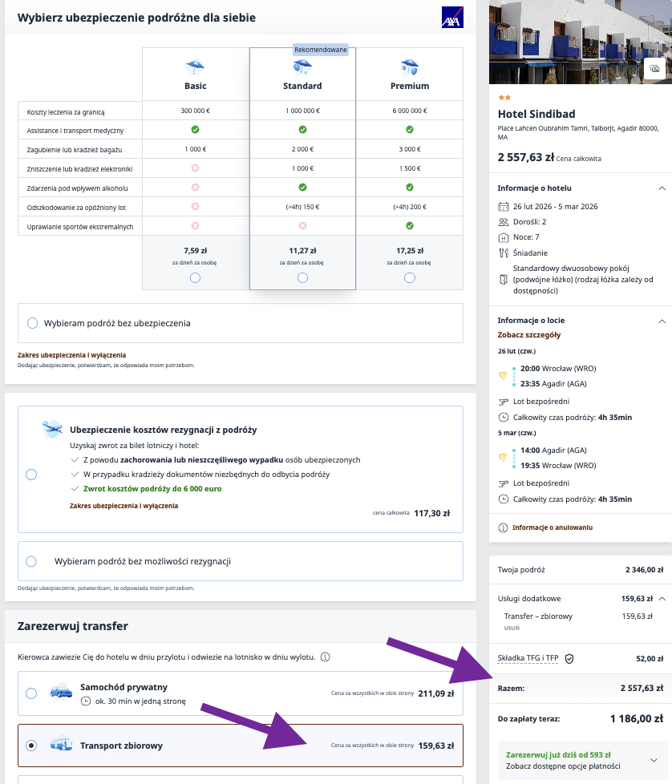Choose Premium insurance radio button
The height and width of the screenshot is (784, 672).
point(410,277)
